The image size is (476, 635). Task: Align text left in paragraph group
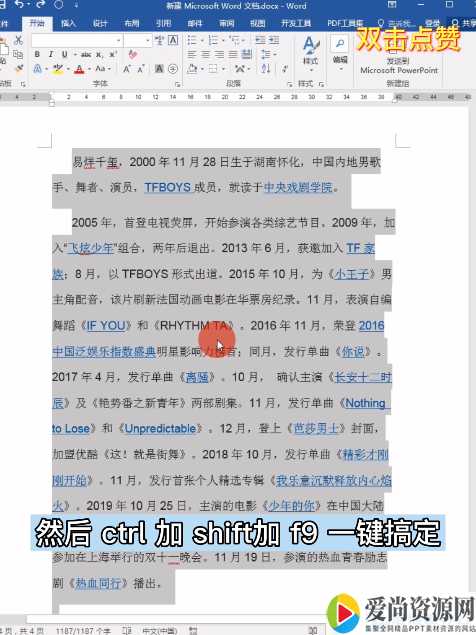click(x=192, y=54)
